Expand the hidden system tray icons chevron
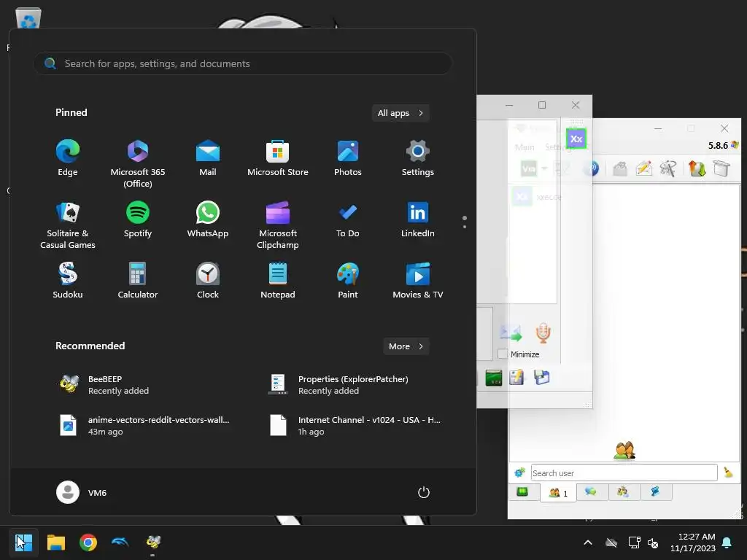 [x=588, y=542]
